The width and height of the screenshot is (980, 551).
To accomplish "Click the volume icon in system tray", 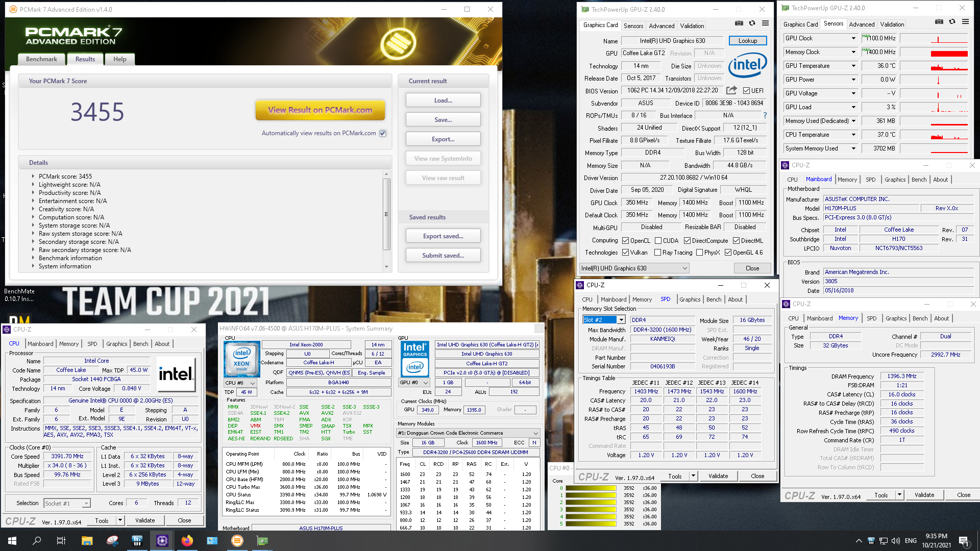I will 896,541.
